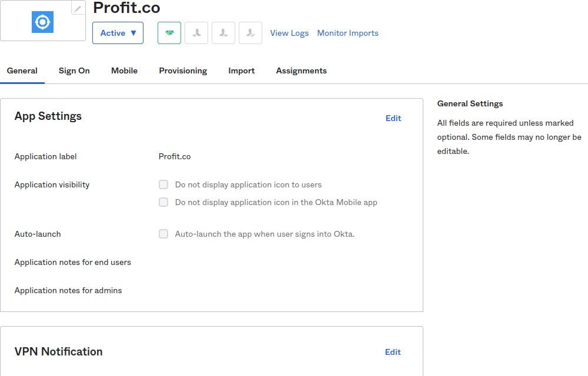This screenshot has height=376, width=588.
Task: Check hide icon in Okta Mobile app
Action: (x=163, y=202)
